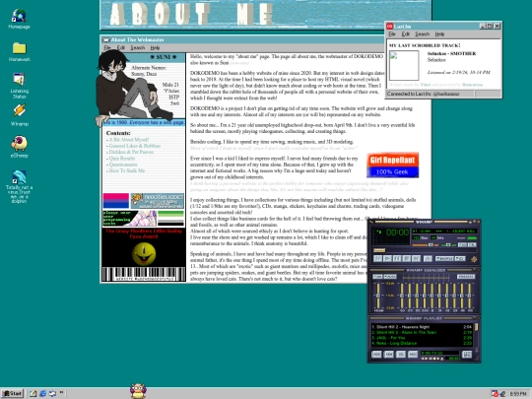
Task: Toggle Repeat in Winamp
Action: (460, 258)
